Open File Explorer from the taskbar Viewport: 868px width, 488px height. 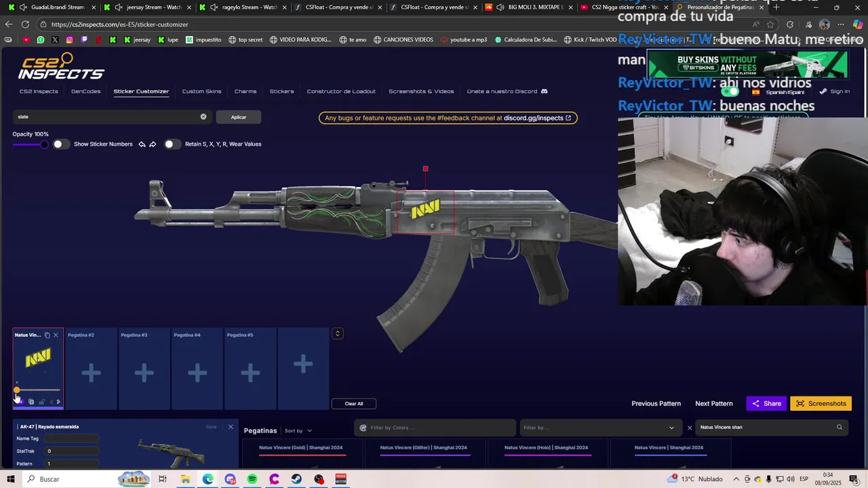coord(185,479)
